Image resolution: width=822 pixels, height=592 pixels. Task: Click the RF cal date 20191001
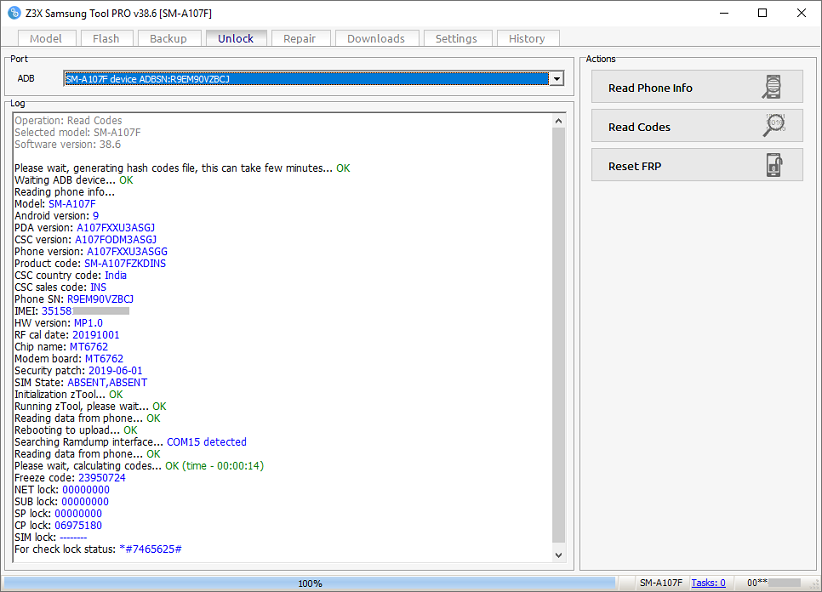click(95, 335)
